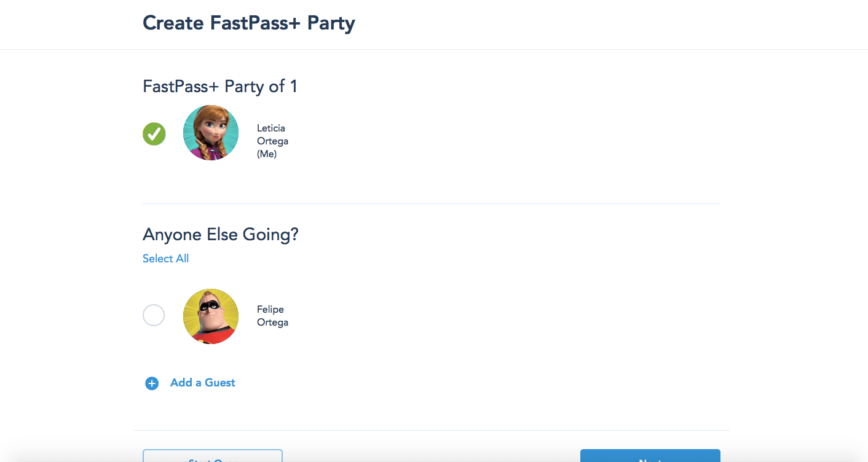The image size is (868, 462).
Task: Click the '(Me)' text under Leticia's name
Action: 267,154
